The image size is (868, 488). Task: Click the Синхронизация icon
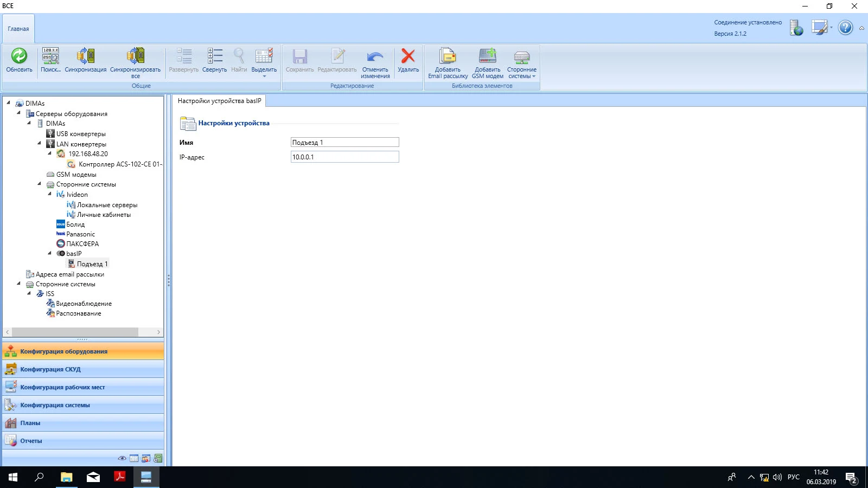[86, 56]
